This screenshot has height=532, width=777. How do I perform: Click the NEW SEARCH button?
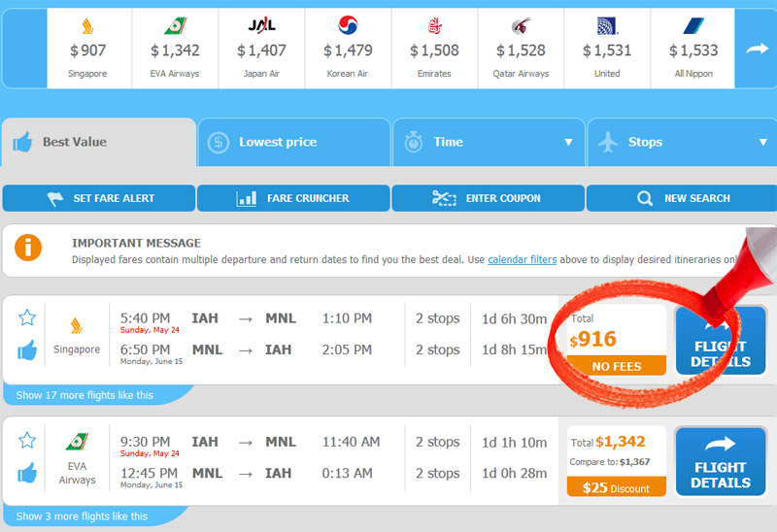point(682,198)
